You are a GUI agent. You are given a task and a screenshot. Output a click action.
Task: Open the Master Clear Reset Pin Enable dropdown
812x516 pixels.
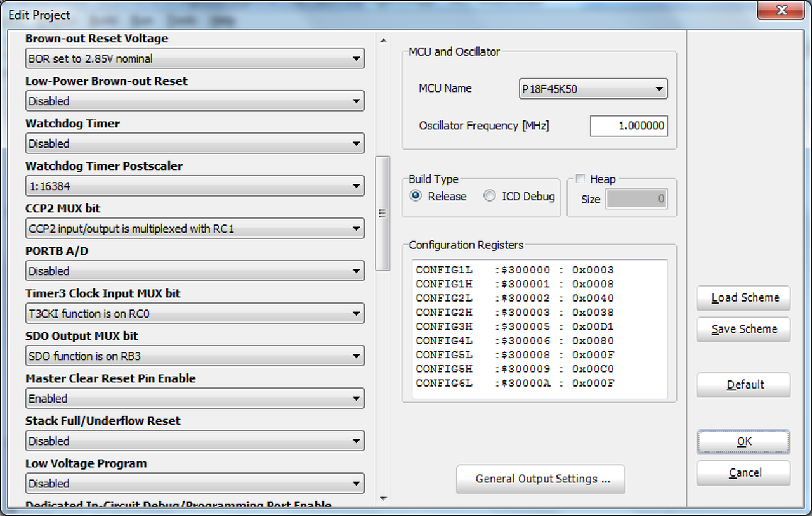(195, 399)
